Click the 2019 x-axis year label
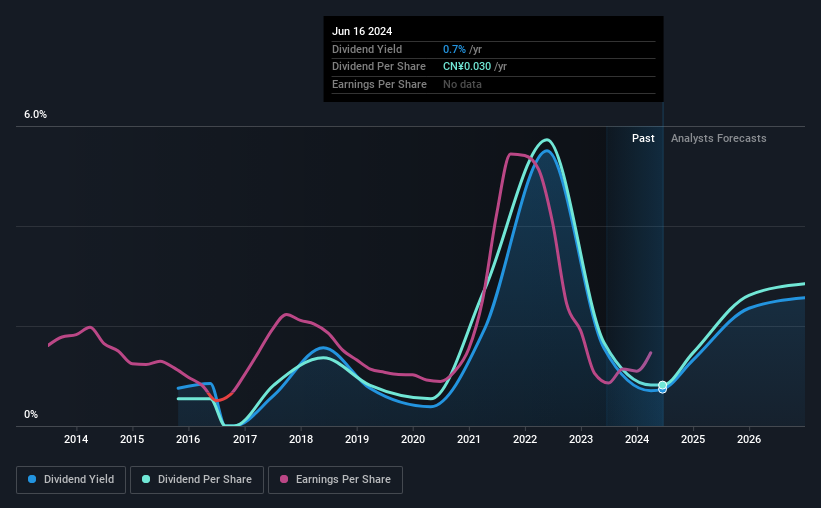This screenshot has width=821, height=508. 357,439
